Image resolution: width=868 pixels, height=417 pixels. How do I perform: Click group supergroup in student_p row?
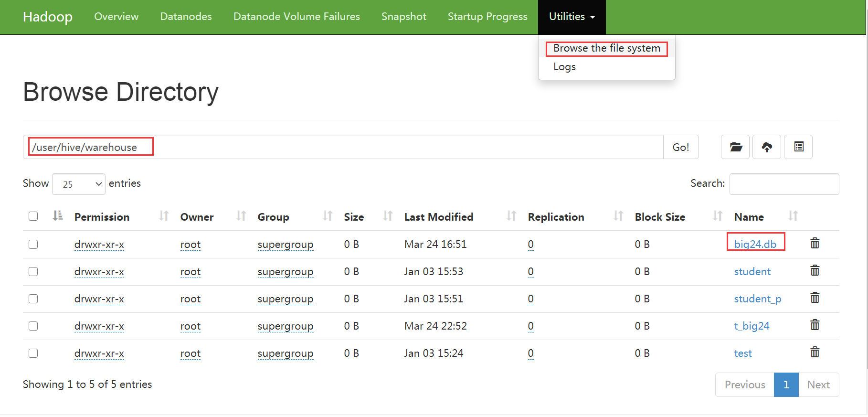click(x=286, y=299)
